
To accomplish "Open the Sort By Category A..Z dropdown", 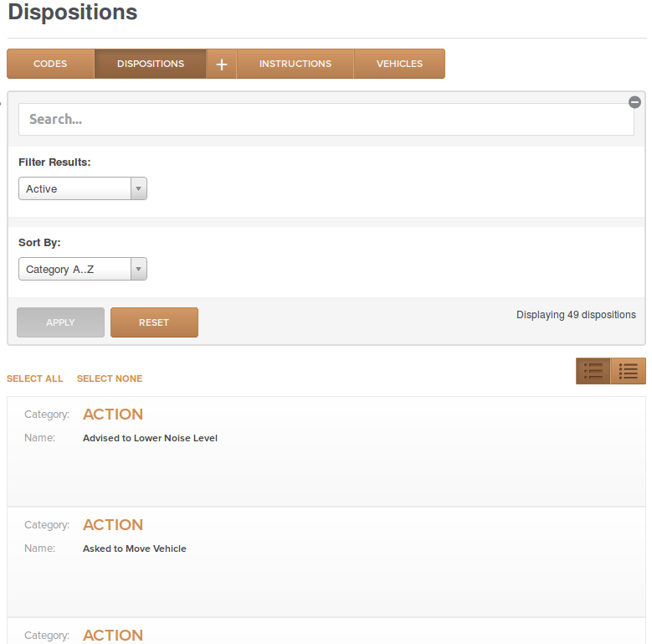I will (x=83, y=269).
